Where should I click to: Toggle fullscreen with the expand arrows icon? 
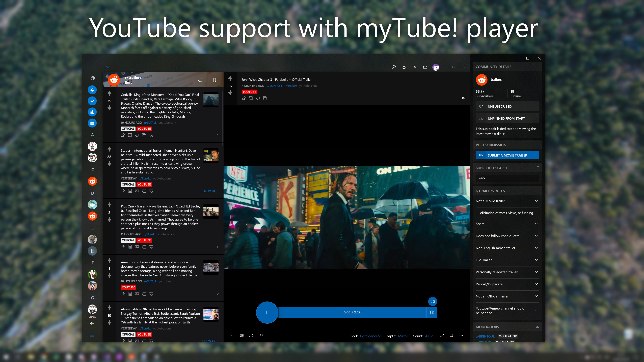pos(442,336)
